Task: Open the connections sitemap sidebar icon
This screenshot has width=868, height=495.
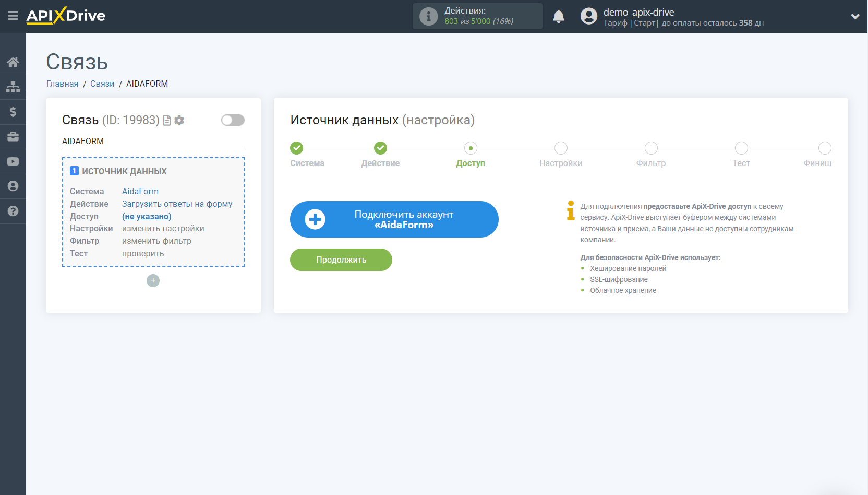Action: 13,87
